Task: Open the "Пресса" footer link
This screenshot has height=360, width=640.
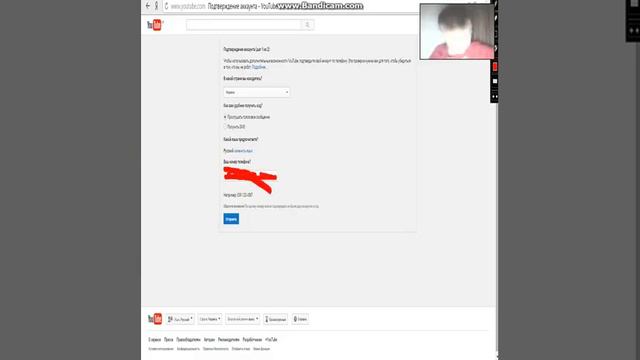Action: click(169, 340)
